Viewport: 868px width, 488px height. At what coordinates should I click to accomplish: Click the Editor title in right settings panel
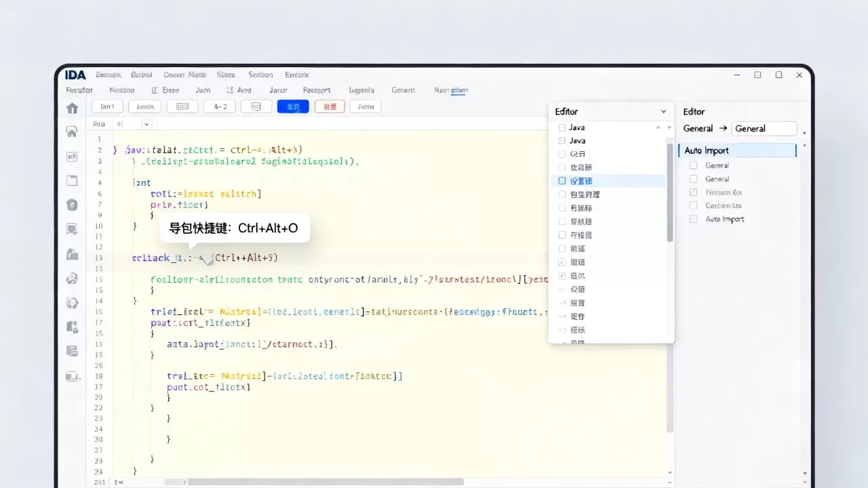694,112
